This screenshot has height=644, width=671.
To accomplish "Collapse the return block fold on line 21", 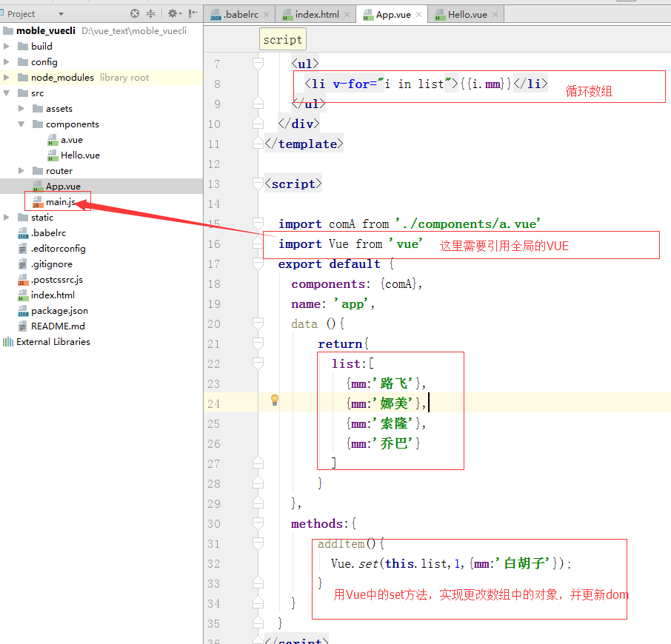I will click(x=258, y=343).
